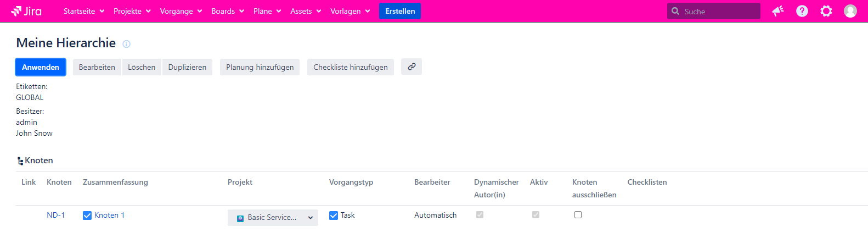The width and height of the screenshot is (868, 232).
Task: Click the Suche search field
Action: 719,11
